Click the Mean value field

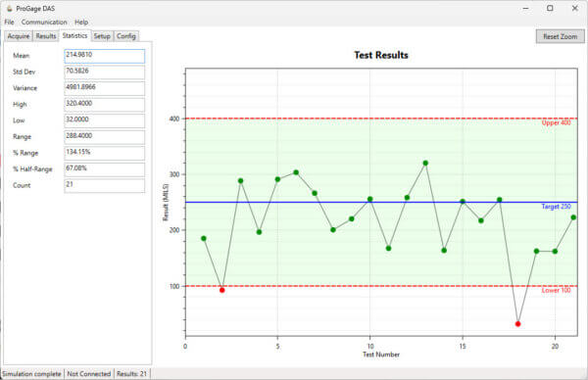coord(104,56)
